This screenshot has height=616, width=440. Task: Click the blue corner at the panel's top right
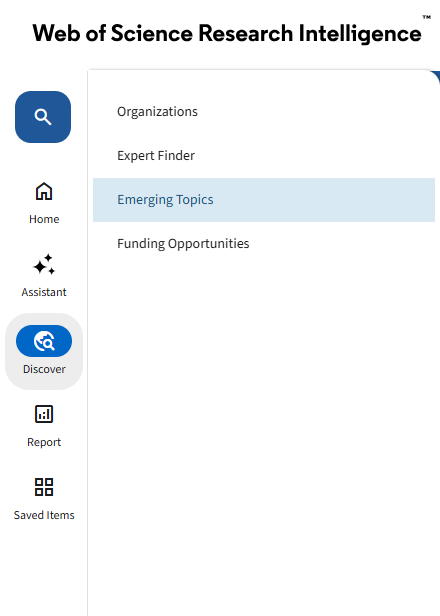click(436, 77)
